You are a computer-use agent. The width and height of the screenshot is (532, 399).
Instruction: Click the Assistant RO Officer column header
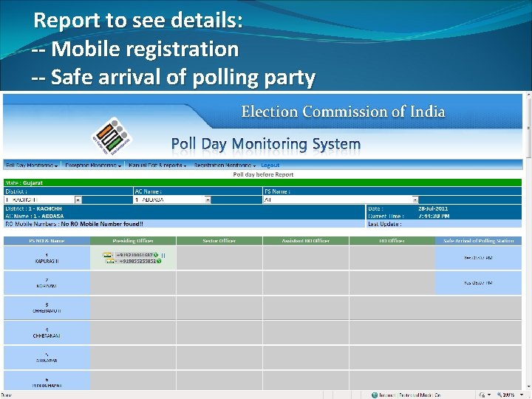point(306,241)
